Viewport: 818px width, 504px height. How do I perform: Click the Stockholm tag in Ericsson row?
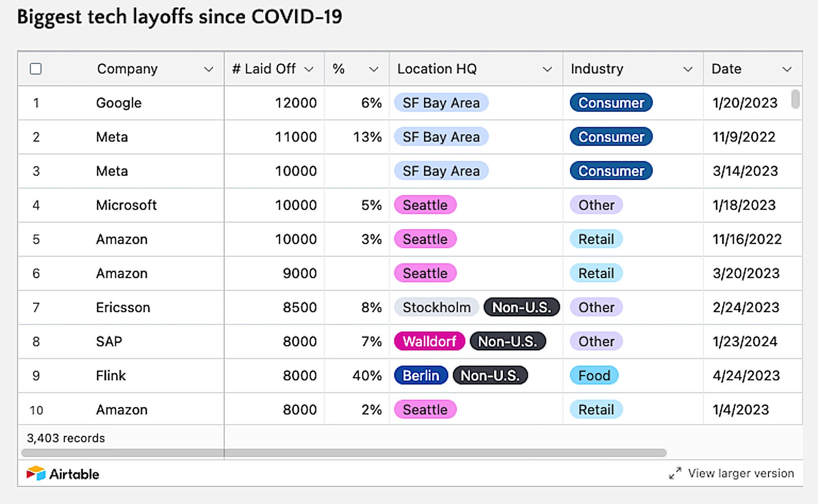click(436, 307)
